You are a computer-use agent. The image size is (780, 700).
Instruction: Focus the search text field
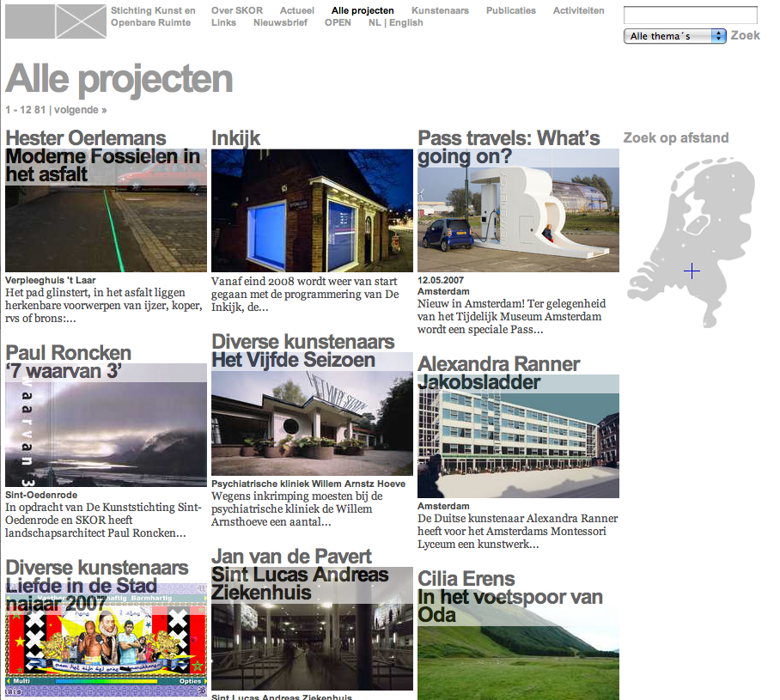point(690,15)
